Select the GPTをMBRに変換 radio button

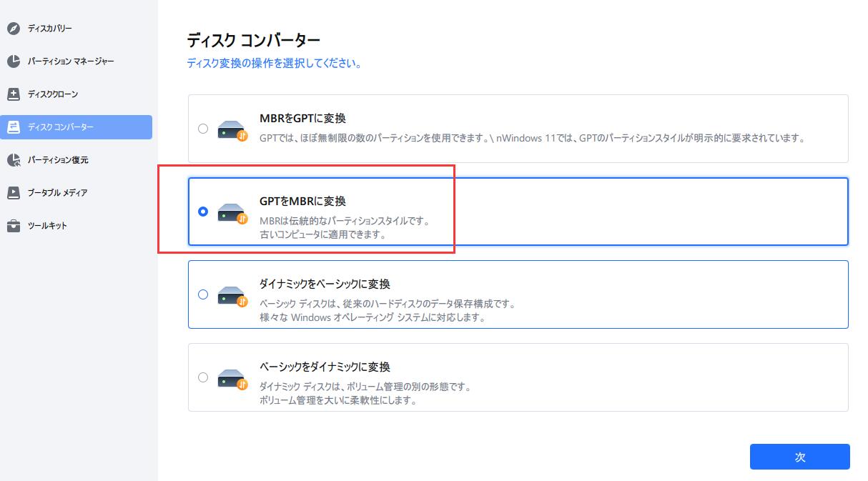203,212
